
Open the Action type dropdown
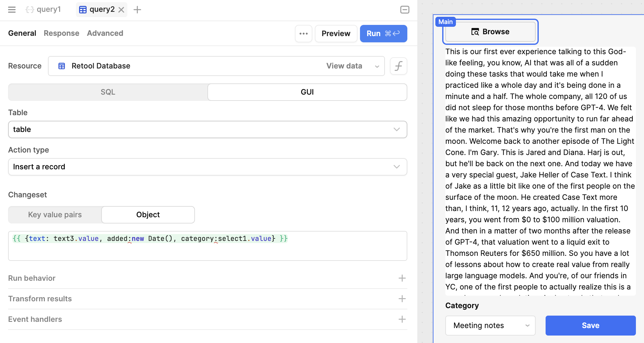pos(207,167)
